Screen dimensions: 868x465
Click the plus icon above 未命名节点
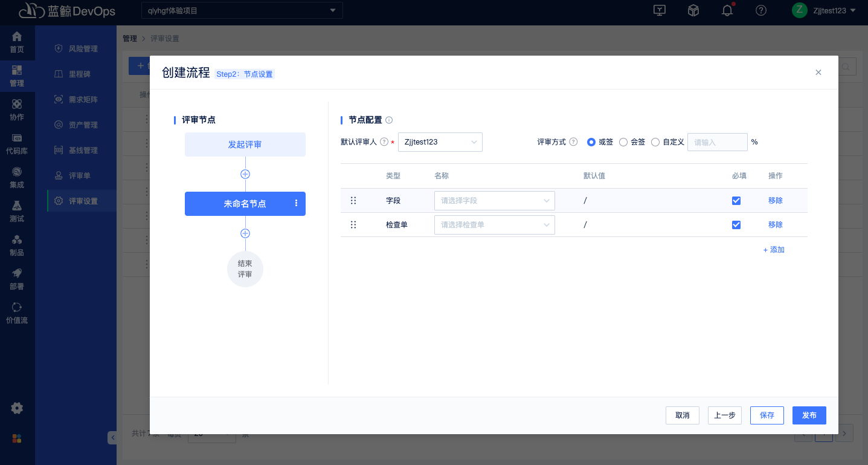[x=245, y=174]
